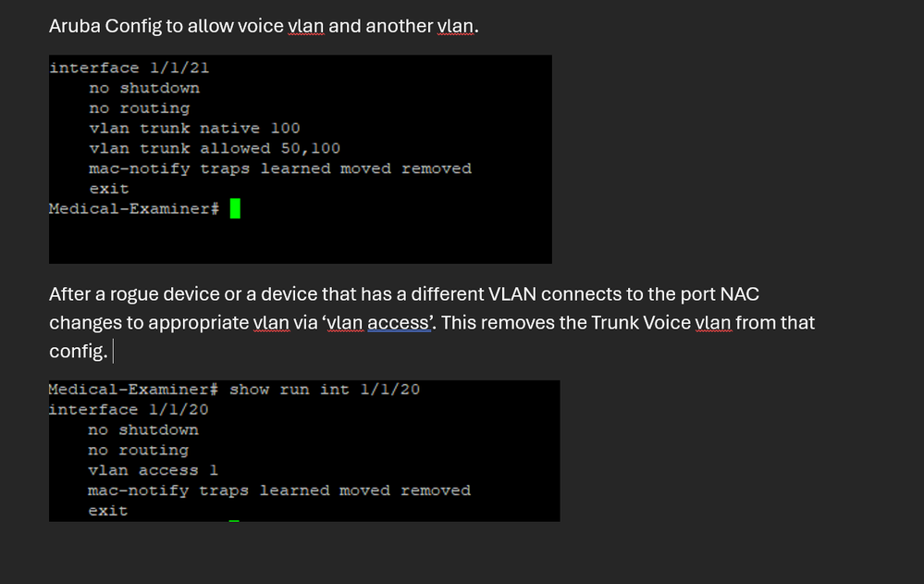The height and width of the screenshot is (584, 924).
Task: Click the 'show run int 1/1/20' command text
Action: coord(324,390)
